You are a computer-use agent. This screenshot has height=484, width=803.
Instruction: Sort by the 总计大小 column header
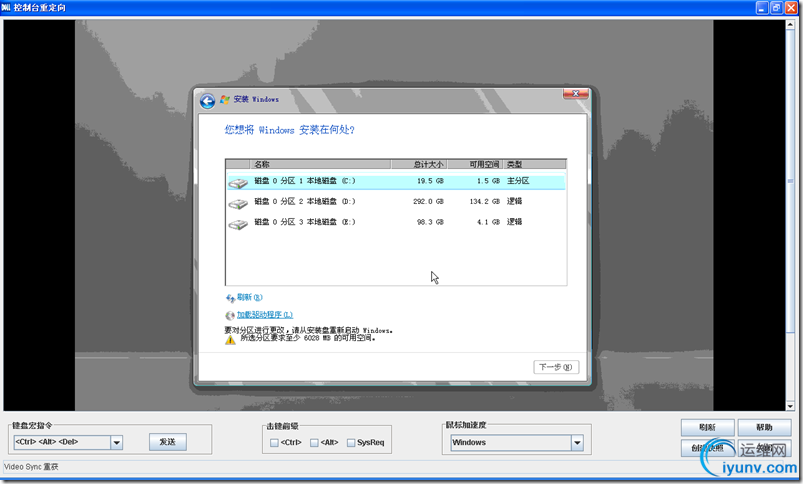click(419, 164)
